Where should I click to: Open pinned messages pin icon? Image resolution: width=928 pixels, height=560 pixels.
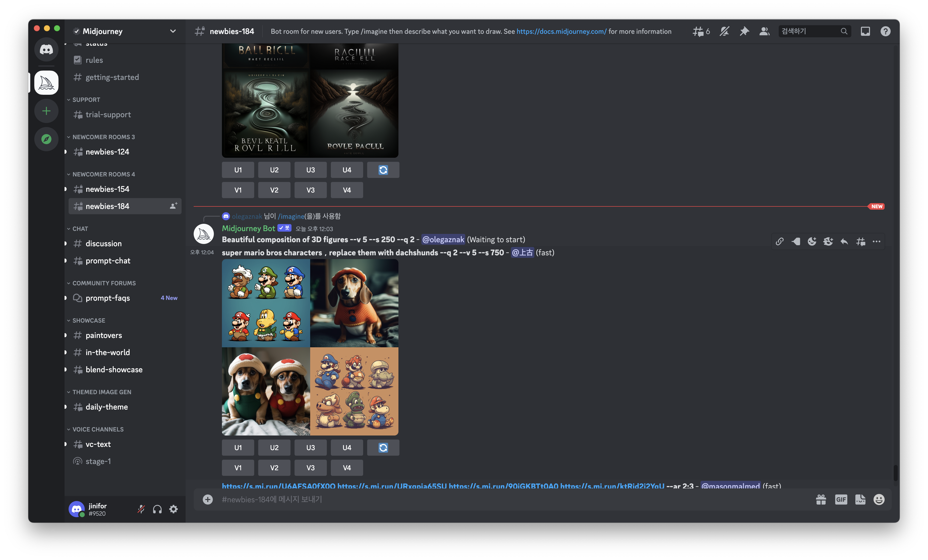pos(744,31)
